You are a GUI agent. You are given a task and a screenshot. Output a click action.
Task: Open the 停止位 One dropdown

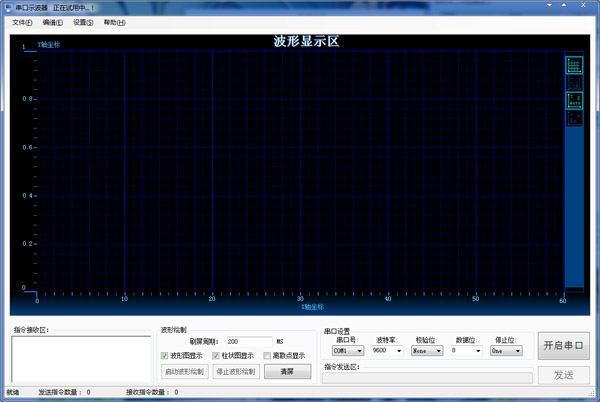506,351
